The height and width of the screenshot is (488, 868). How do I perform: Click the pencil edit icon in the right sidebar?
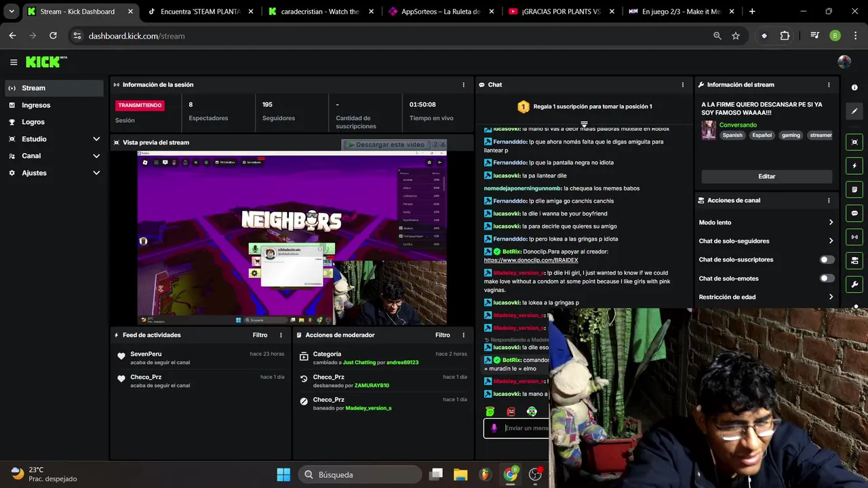854,111
